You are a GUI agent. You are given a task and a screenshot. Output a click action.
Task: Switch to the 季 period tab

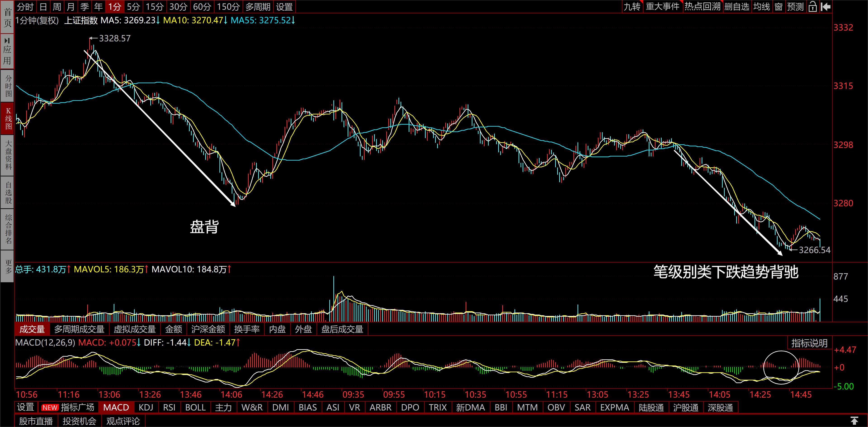tap(85, 7)
